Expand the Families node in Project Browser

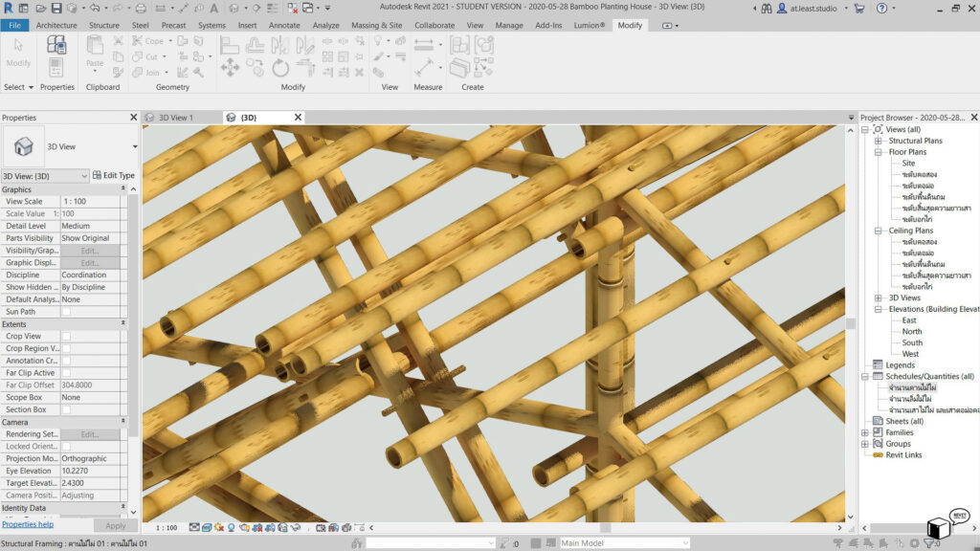[865, 432]
